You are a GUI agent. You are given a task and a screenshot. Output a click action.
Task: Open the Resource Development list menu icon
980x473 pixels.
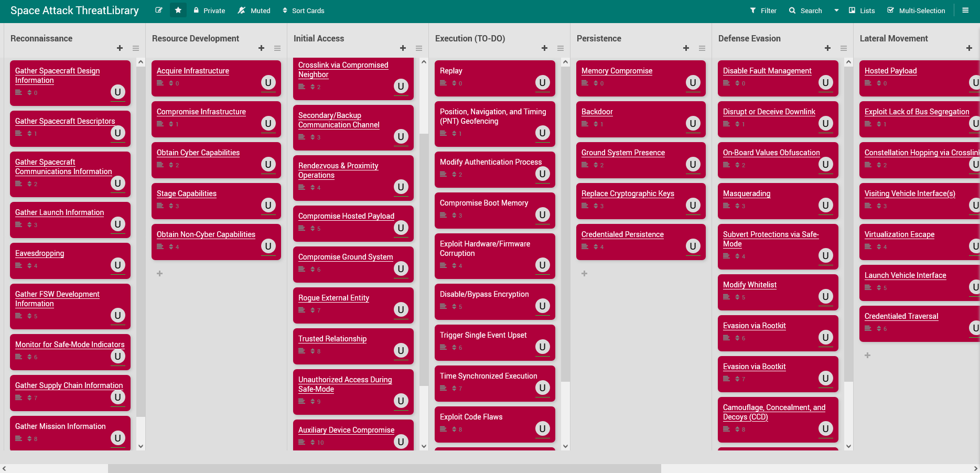pos(277,48)
